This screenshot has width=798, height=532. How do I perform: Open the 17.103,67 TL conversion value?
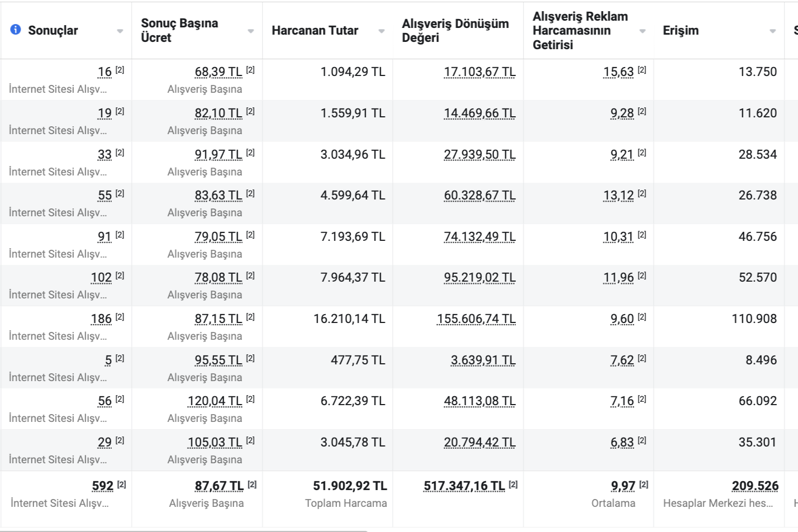[x=479, y=72]
